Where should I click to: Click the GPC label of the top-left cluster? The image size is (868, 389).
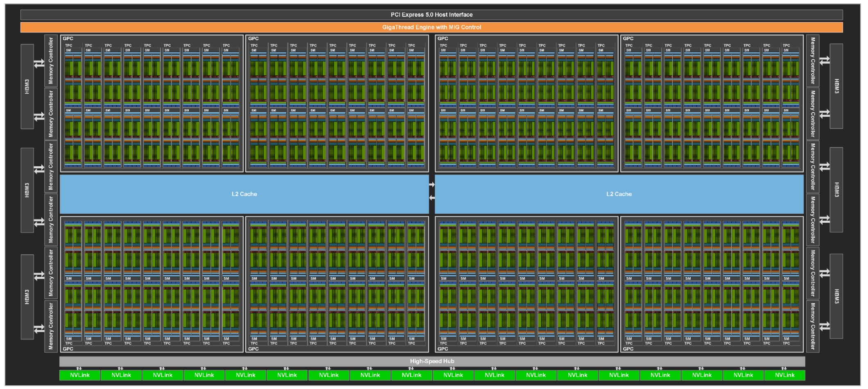(x=68, y=38)
